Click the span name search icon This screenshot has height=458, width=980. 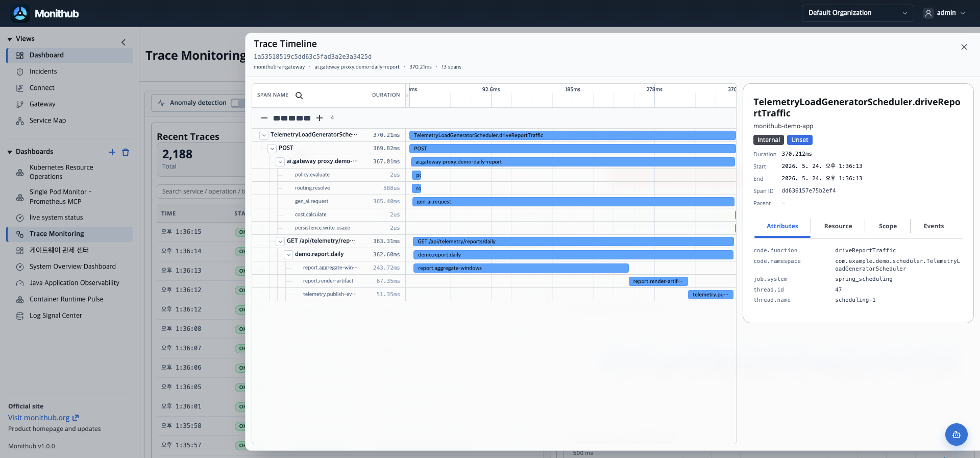tap(299, 95)
